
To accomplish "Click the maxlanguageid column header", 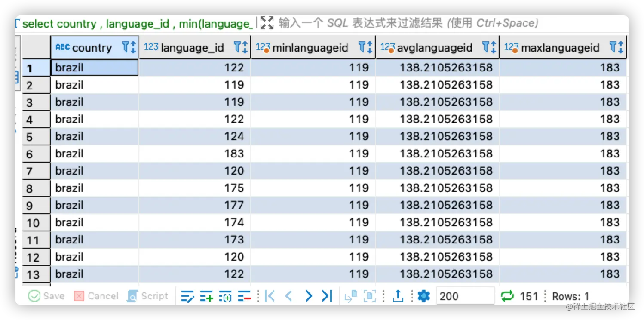I will 563,47.
